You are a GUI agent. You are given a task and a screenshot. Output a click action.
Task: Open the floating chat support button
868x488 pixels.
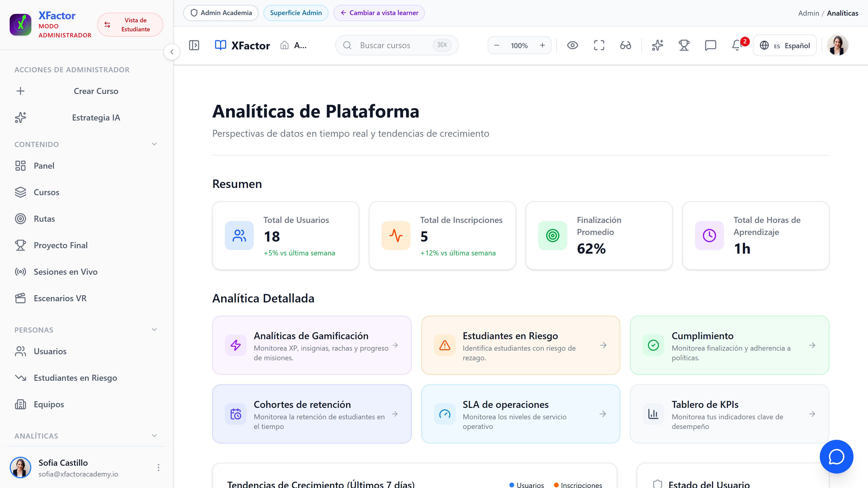click(836, 457)
